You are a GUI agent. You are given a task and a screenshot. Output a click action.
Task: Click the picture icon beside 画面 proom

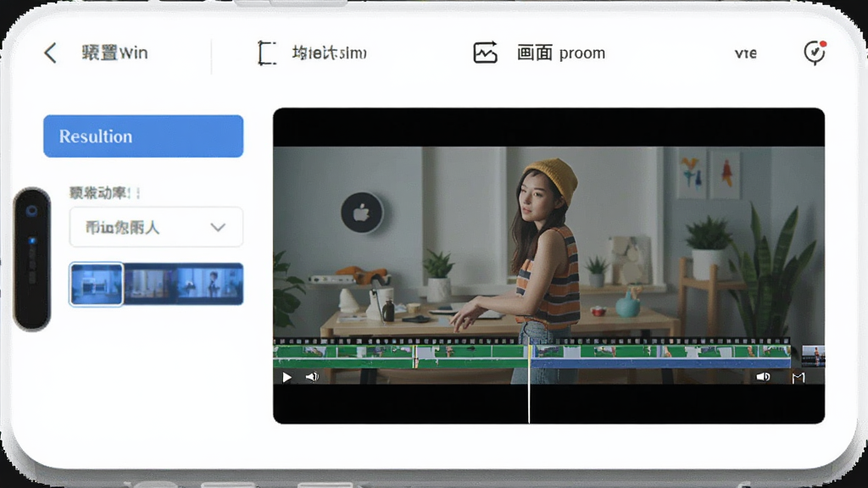pos(485,53)
